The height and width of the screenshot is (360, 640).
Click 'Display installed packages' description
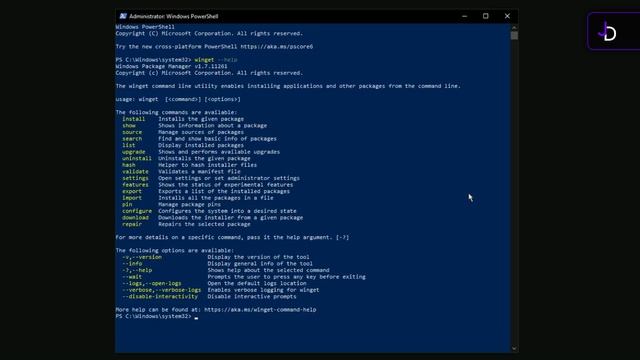201,145
